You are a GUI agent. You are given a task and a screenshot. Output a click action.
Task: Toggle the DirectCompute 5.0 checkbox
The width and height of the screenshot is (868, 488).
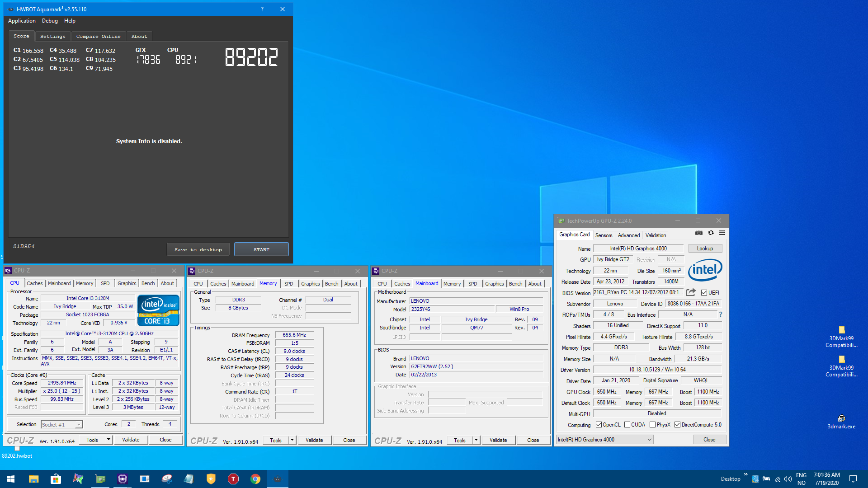[677, 425]
